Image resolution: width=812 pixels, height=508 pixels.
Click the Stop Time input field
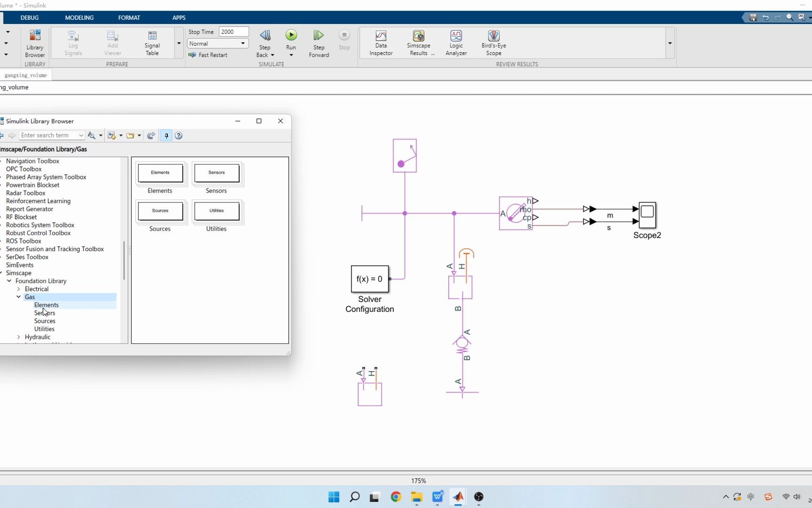[x=234, y=32]
